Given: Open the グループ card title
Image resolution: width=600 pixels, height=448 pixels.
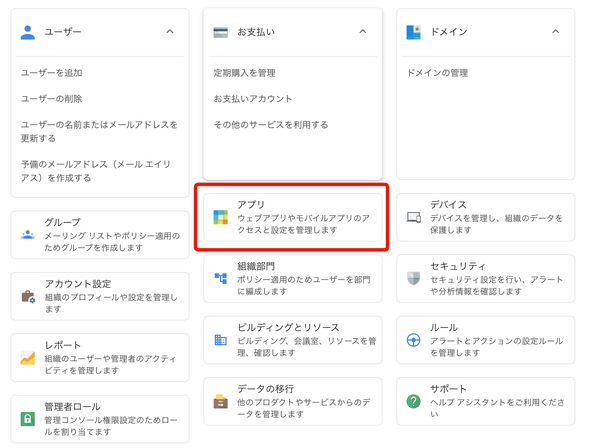Looking at the screenshot, I should click(x=62, y=222).
